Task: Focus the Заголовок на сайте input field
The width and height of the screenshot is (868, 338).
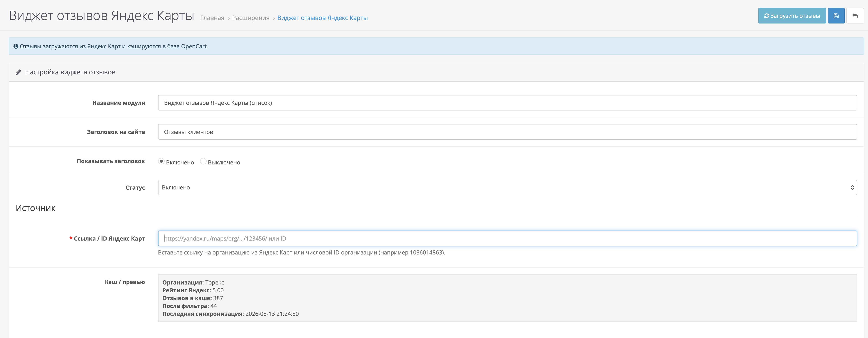Action: click(507, 132)
